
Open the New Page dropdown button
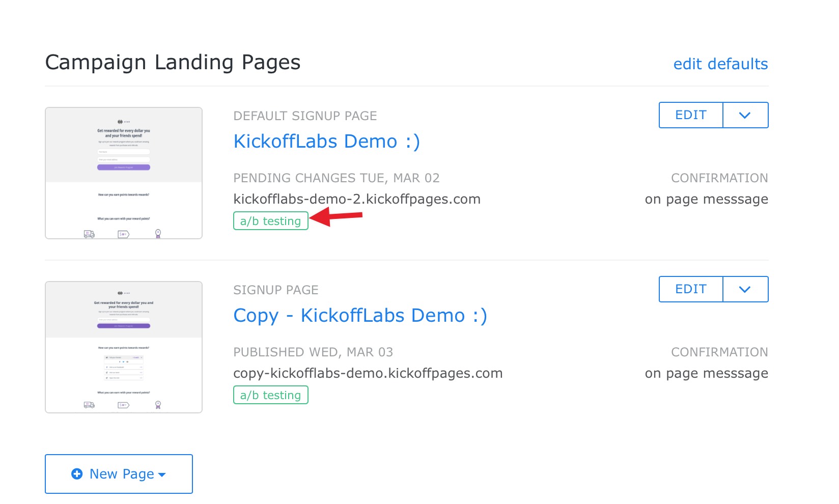[119, 474]
